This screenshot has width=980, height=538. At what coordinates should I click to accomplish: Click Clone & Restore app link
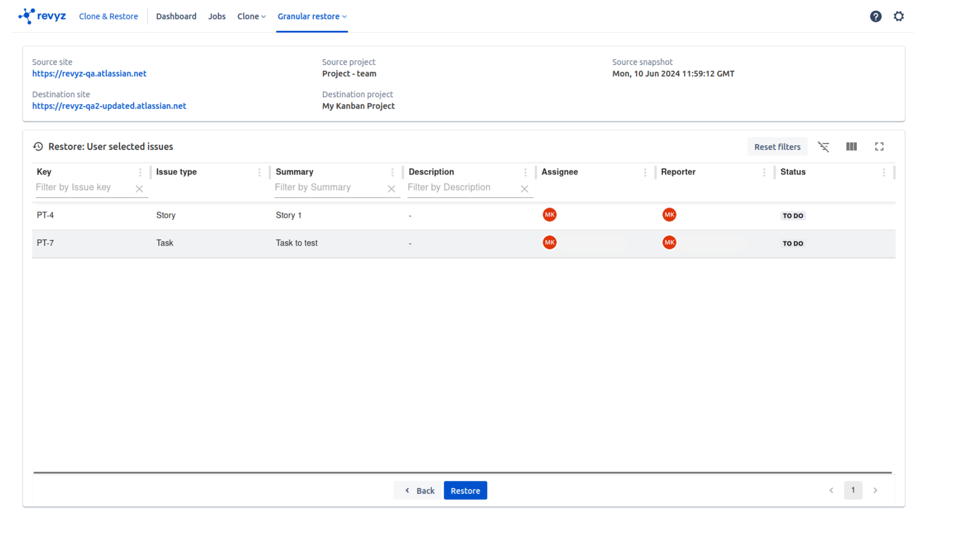(x=108, y=16)
